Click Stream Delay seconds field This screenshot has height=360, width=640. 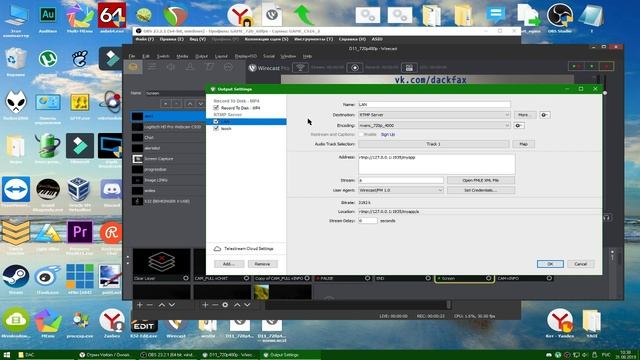[368, 221]
